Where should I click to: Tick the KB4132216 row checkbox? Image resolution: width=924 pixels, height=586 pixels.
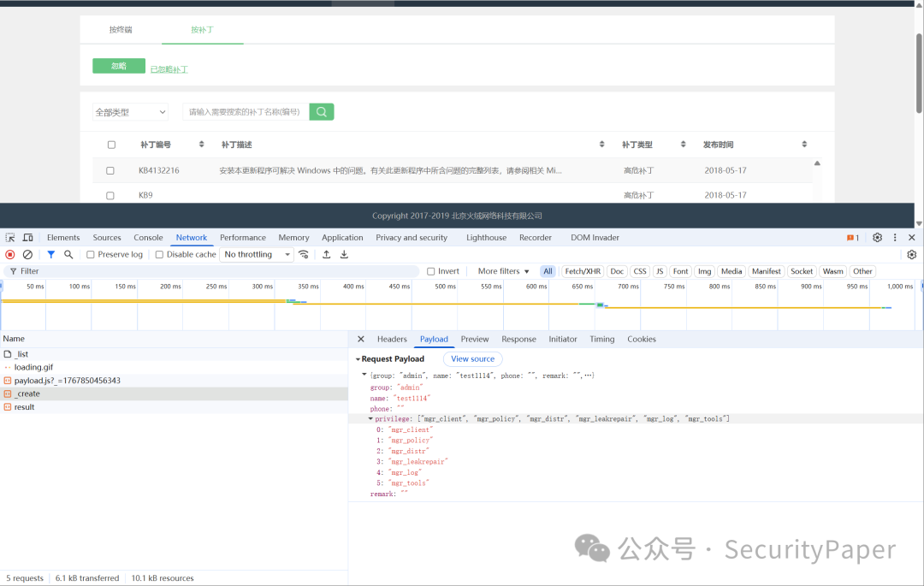[x=110, y=171]
